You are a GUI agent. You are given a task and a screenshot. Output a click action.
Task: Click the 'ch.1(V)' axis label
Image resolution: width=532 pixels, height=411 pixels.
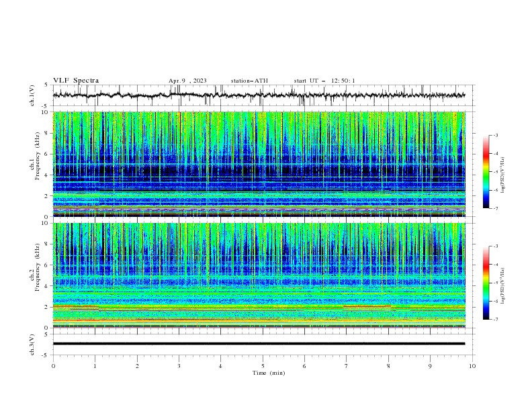click(x=32, y=95)
